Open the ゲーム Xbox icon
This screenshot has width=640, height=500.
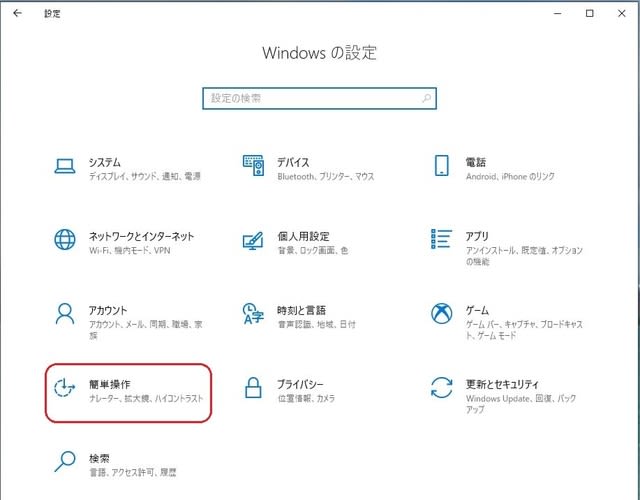point(442,313)
